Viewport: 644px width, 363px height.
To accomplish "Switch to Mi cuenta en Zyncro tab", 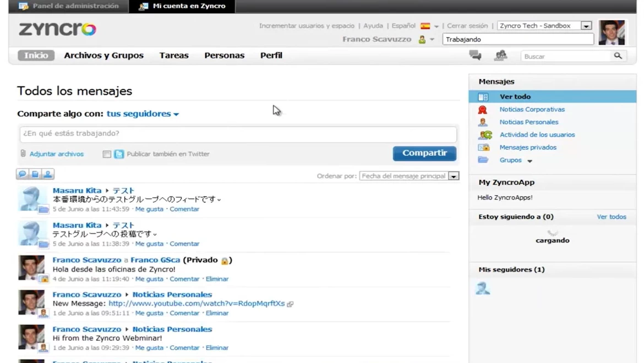I will coord(182,6).
